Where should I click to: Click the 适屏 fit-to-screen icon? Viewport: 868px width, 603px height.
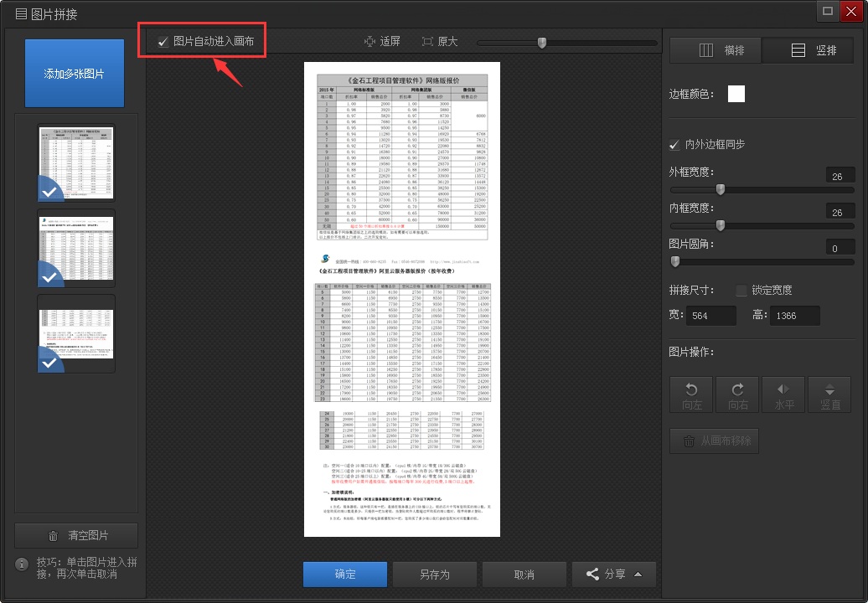coord(369,41)
